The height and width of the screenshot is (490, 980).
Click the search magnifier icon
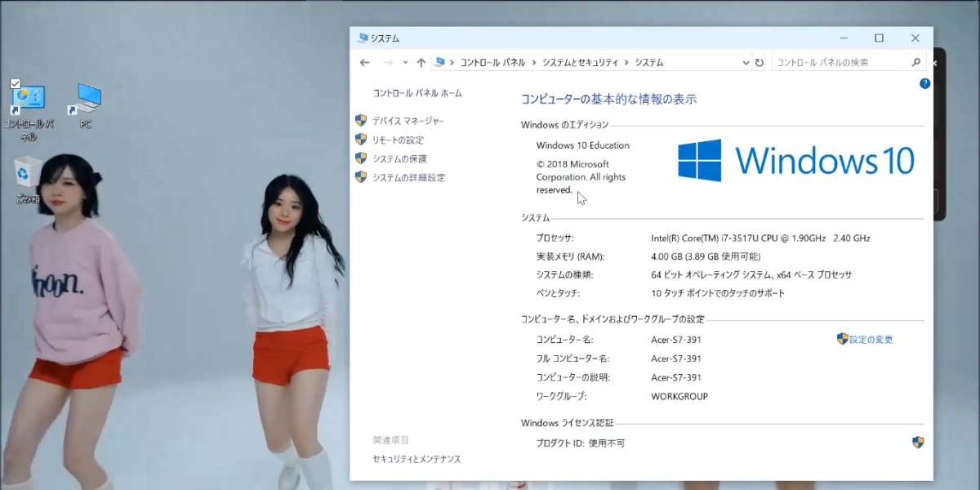click(x=916, y=63)
